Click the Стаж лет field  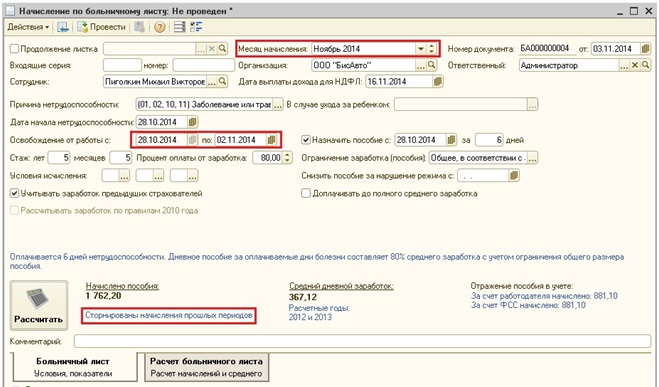pos(59,158)
